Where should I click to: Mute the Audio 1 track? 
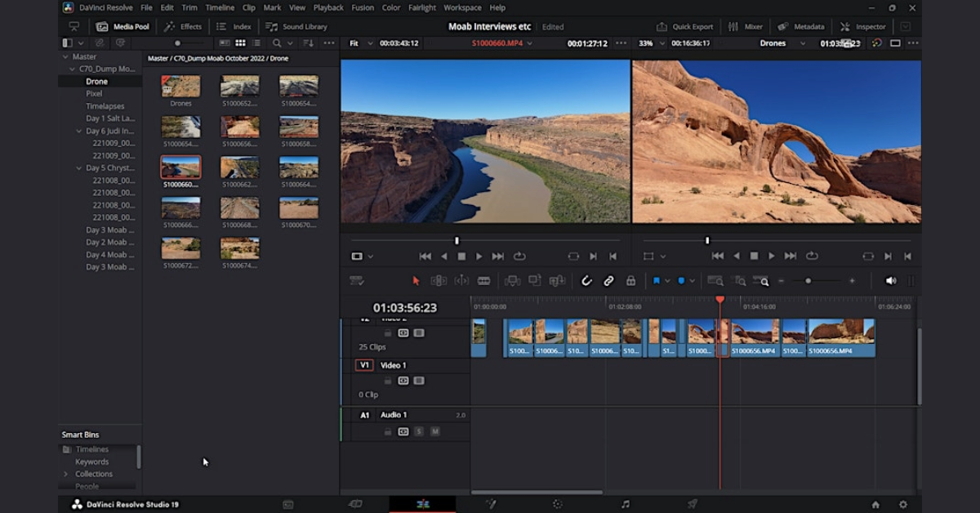pyautogui.click(x=434, y=431)
